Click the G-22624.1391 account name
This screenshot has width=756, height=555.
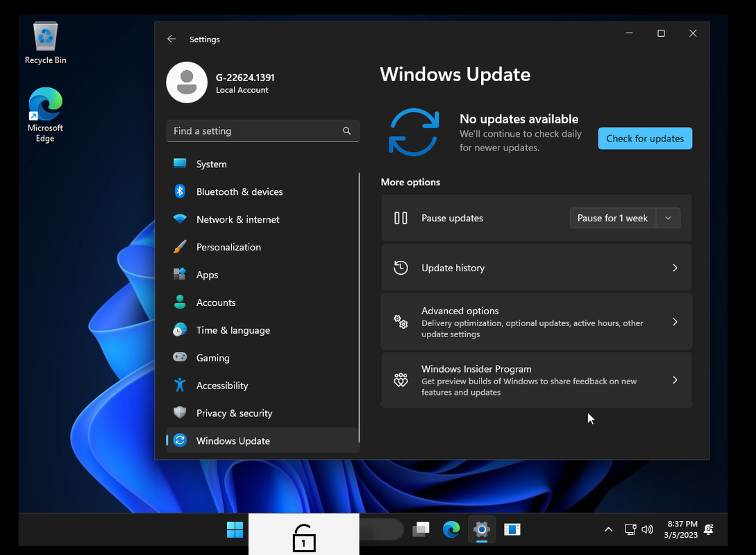coord(245,78)
